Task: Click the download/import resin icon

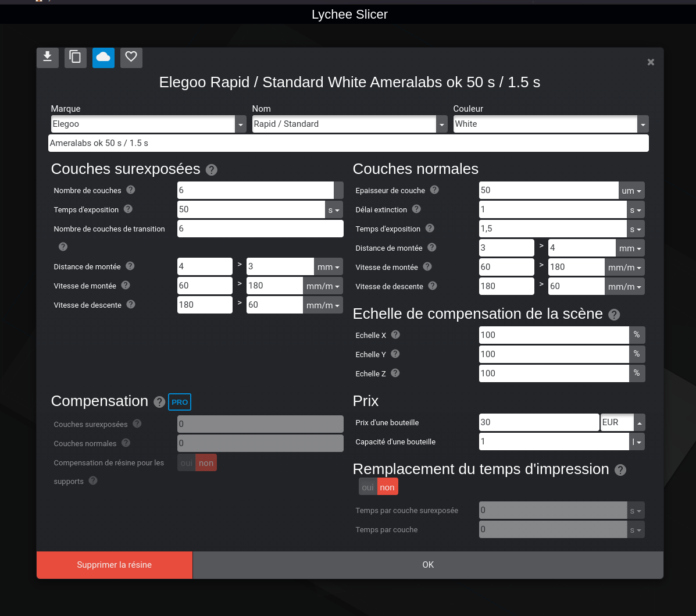Action: 48,58
